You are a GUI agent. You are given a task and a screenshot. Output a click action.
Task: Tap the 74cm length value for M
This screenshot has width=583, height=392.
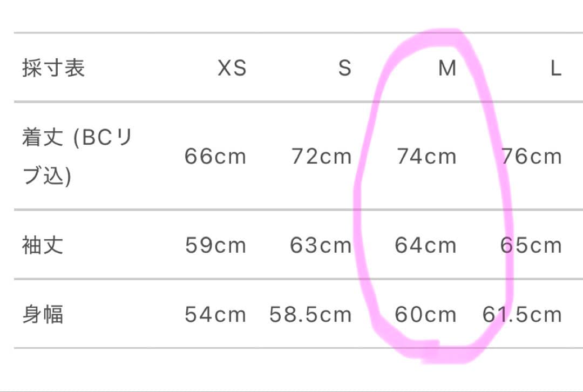point(426,157)
